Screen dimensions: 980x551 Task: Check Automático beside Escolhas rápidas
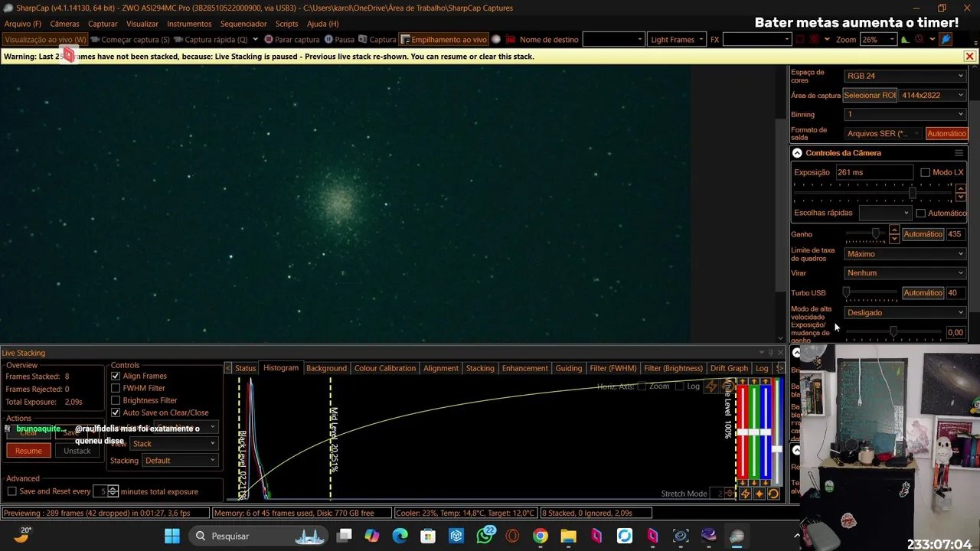pos(920,214)
